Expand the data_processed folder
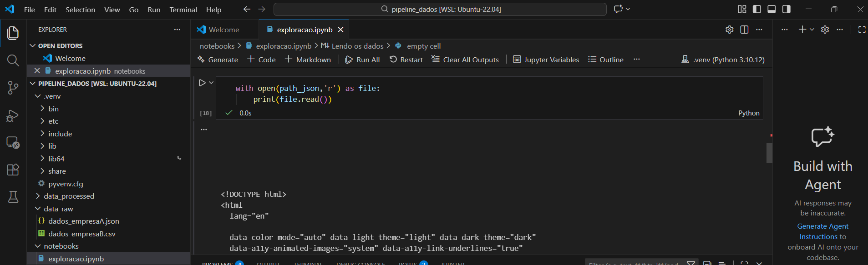 [x=69, y=196]
